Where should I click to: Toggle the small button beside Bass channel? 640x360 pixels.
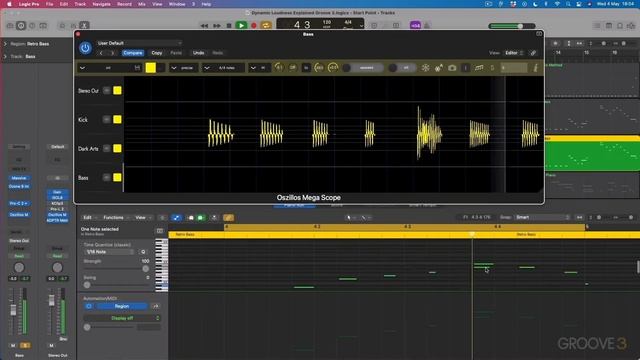[x=107, y=178]
